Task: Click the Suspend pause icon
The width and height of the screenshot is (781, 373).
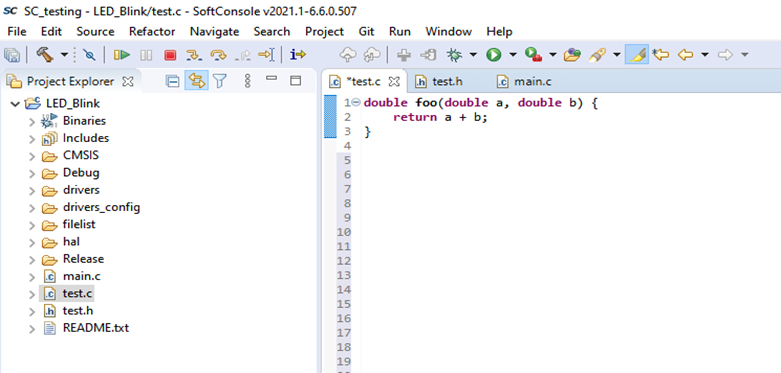Action: click(x=146, y=55)
